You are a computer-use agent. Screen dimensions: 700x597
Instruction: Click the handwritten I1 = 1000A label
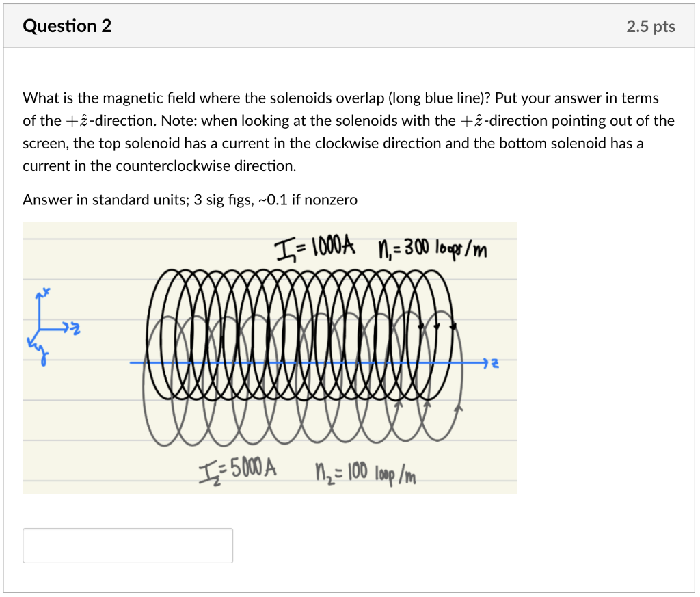316,248
